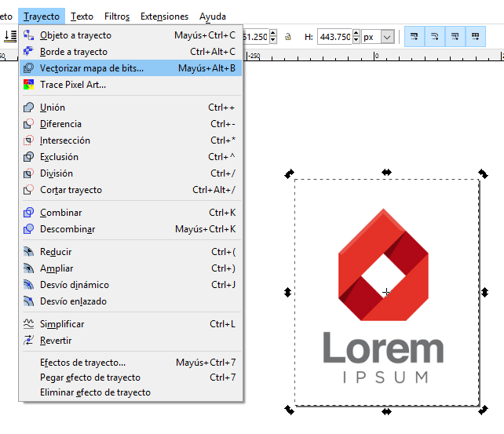Select Vectorizar mapa de bits menu entry

92,68
